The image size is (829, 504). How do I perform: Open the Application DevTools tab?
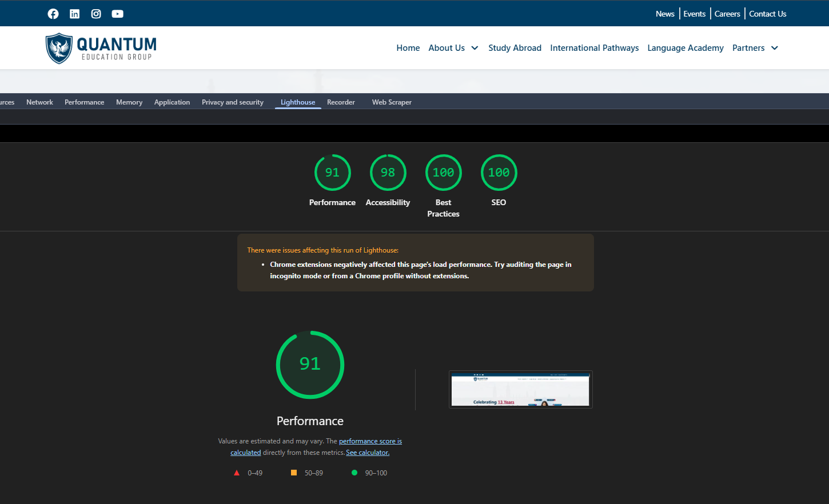point(172,102)
